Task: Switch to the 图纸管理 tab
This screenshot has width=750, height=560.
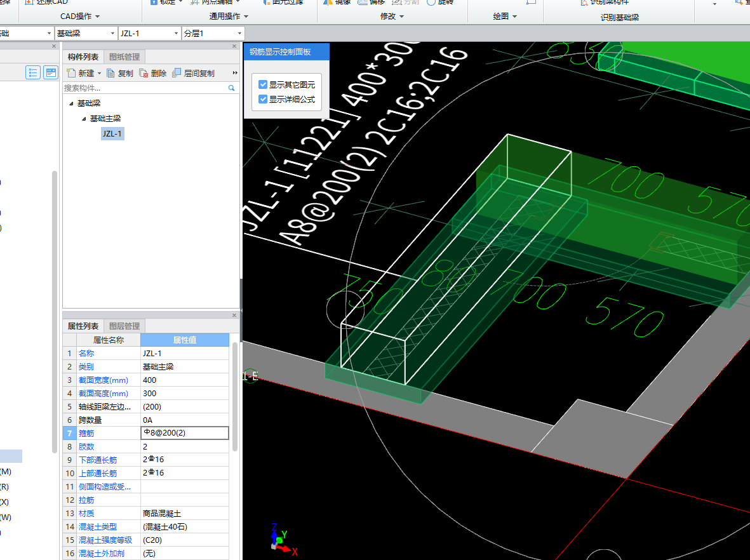Action: (x=124, y=57)
